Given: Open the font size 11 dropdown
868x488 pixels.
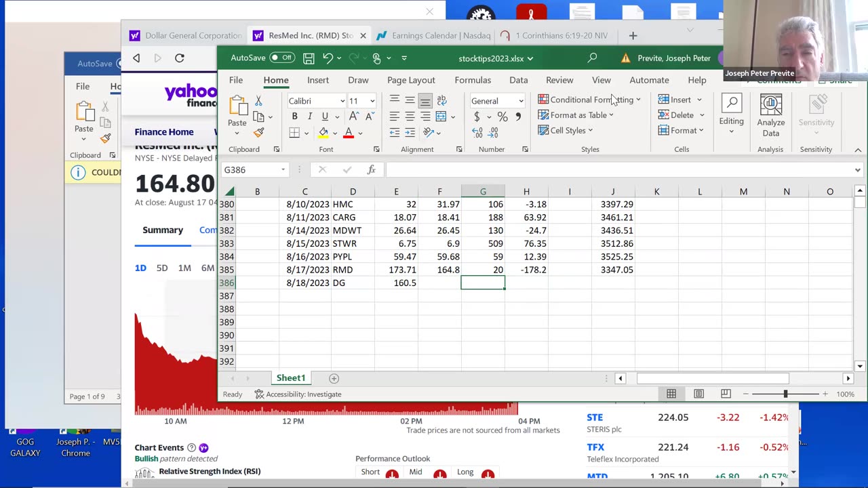Looking at the screenshot, I should 372,101.
